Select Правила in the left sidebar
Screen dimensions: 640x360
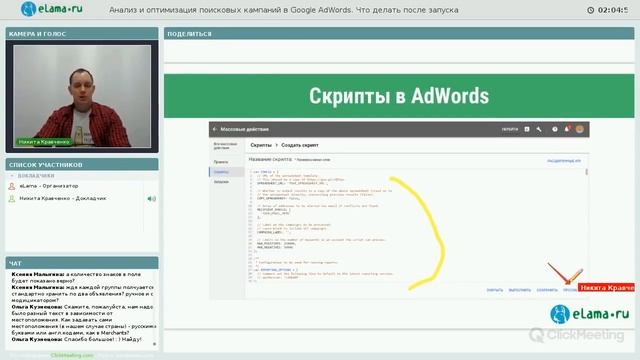tap(221, 162)
